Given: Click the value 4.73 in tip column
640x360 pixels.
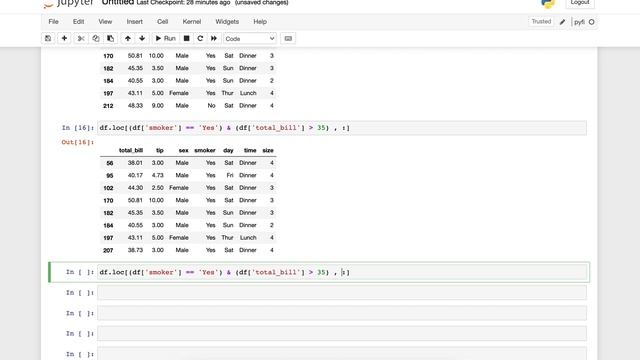Looking at the screenshot, I should point(158,176).
